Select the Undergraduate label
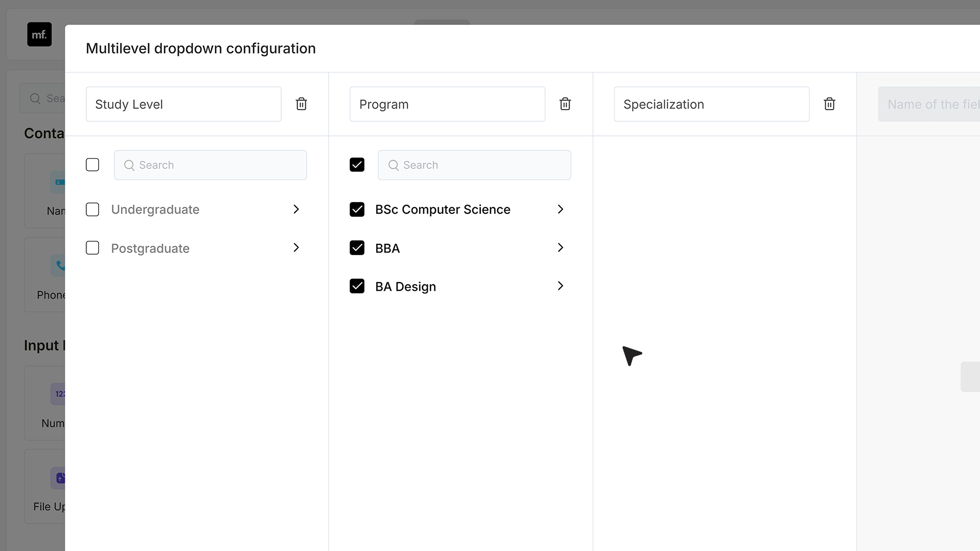Viewport: 980px width, 551px height. coord(155,210)
